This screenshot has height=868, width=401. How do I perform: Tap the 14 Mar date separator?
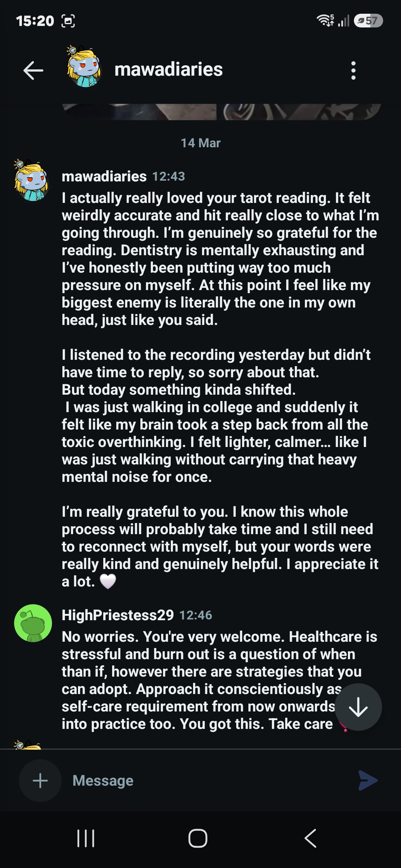tap(200, 143)
